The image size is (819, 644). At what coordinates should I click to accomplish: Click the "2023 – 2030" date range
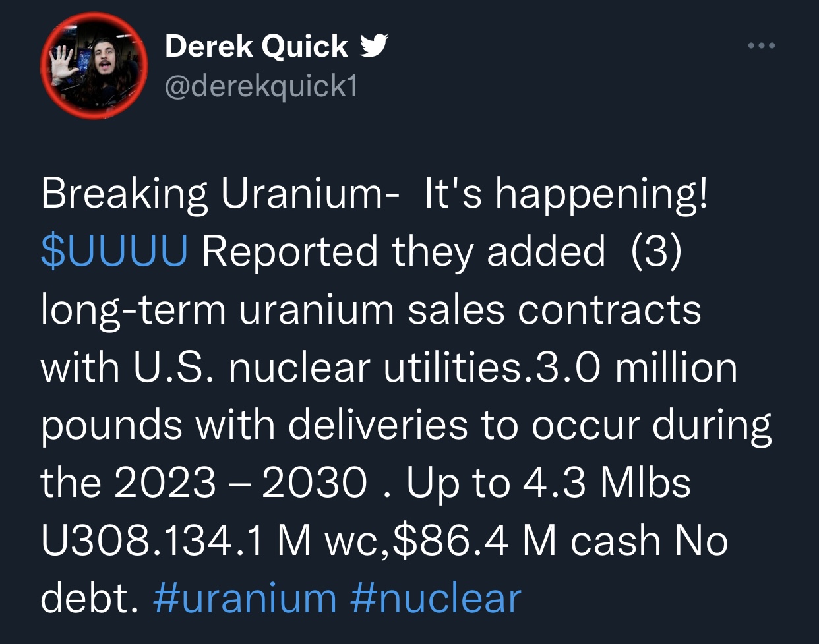[241, 483]
